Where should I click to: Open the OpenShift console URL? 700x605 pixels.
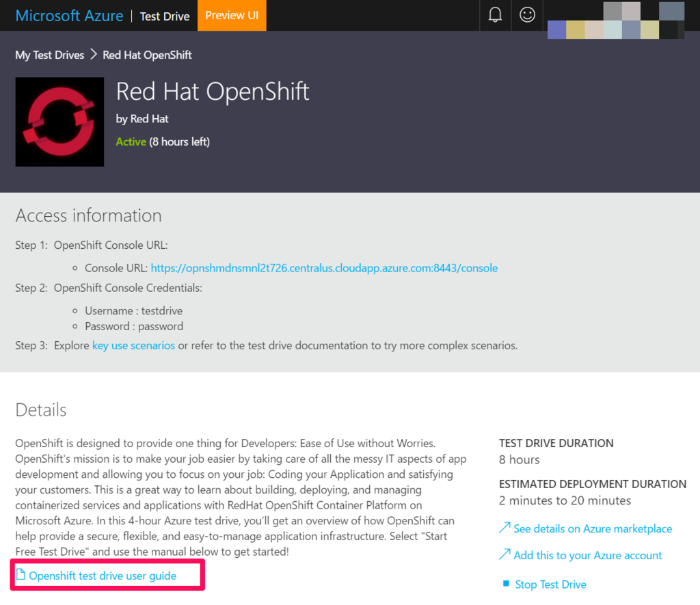pos(324,268)
